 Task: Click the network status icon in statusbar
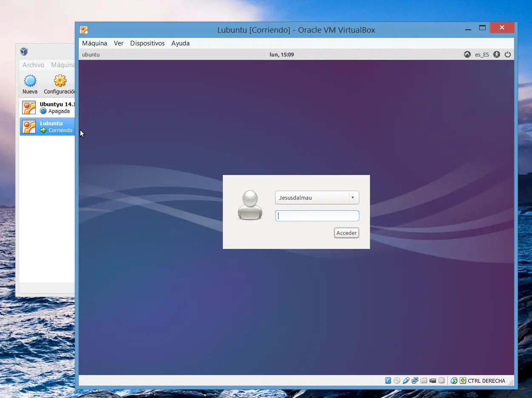(415, 380)
